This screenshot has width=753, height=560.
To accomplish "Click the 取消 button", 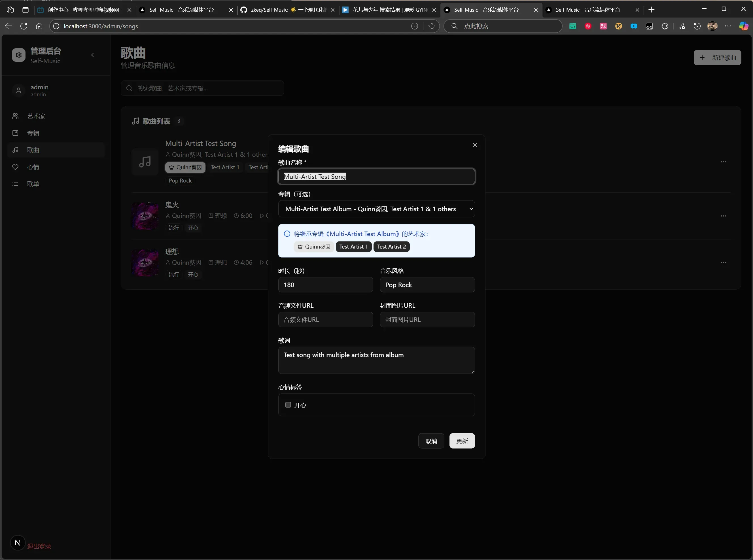I will [x=431, y=441].
